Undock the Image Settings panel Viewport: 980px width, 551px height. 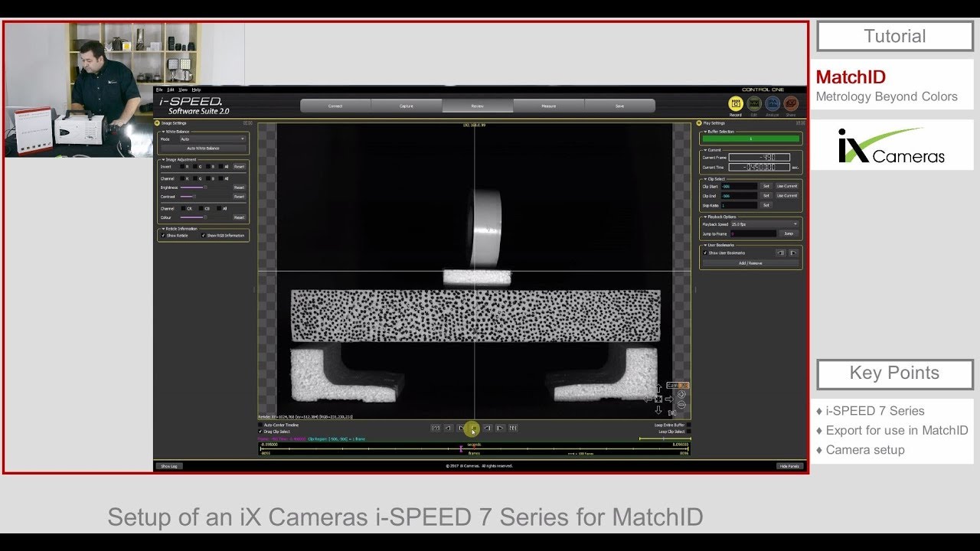tap(247, 123)
